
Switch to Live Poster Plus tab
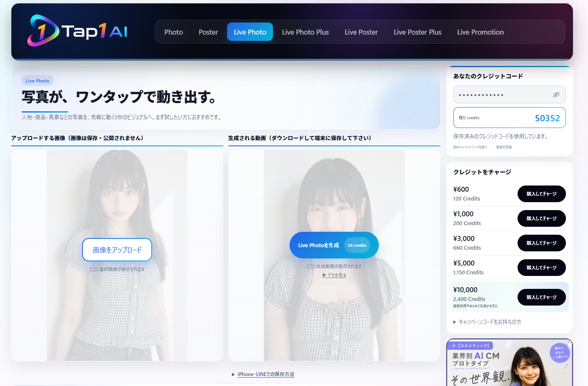[418, 32]
